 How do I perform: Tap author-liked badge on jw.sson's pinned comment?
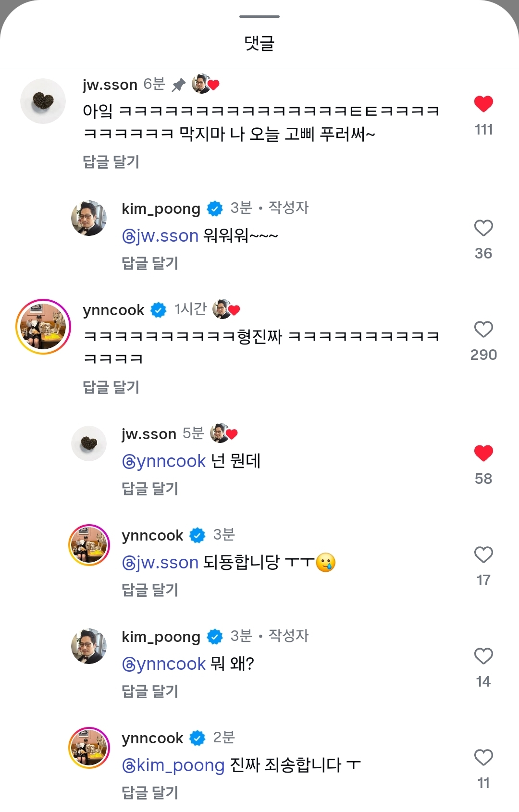pos(205,84)
